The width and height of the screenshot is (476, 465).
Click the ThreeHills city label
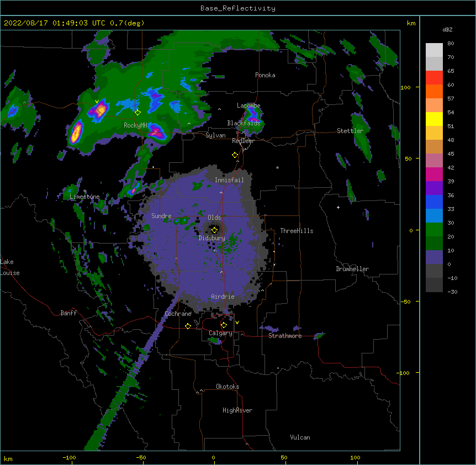pyautogui.click(x=297, y=231)
